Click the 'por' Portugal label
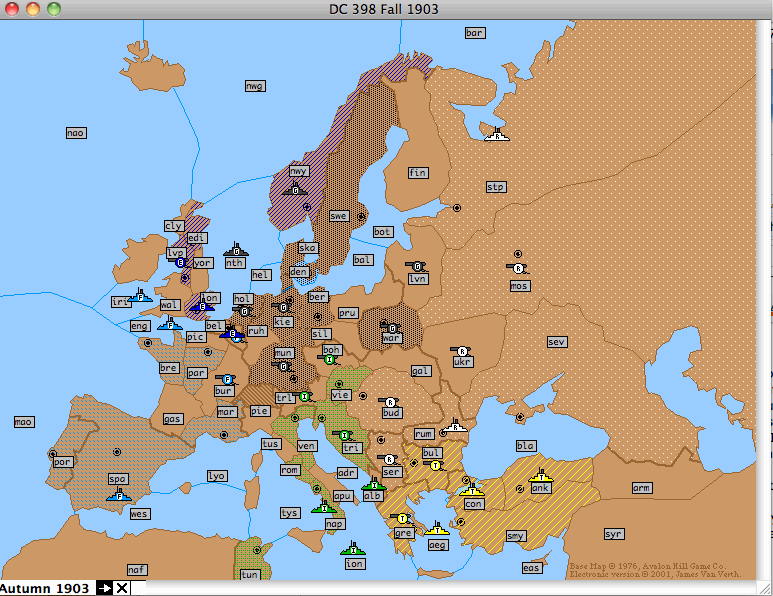The image size is (773, 596). pyautogui.click(x=63, y=462)
